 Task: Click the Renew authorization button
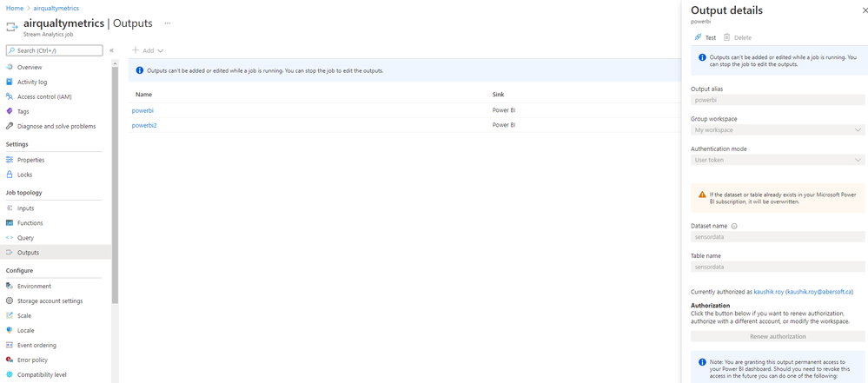point(778,336)
